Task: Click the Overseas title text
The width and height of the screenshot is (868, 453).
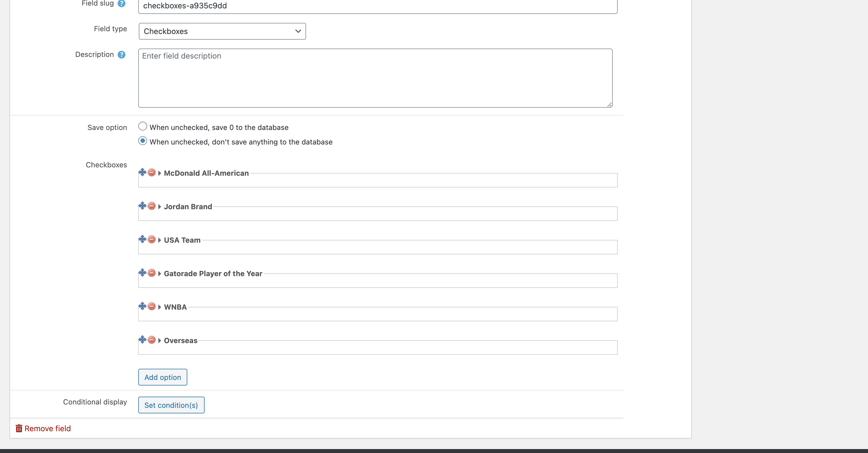Action: click(181, 340)
